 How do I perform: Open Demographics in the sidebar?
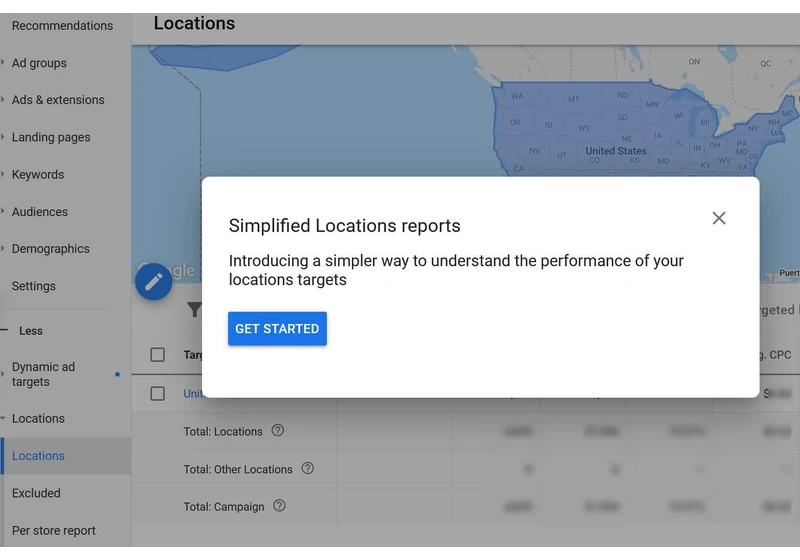tap(51, 249)
